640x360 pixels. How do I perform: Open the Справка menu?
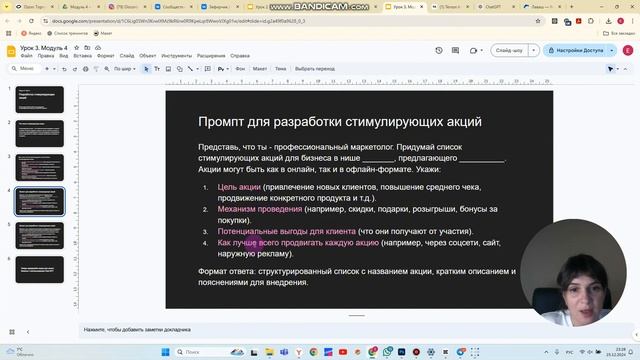(x=240, y=56)
